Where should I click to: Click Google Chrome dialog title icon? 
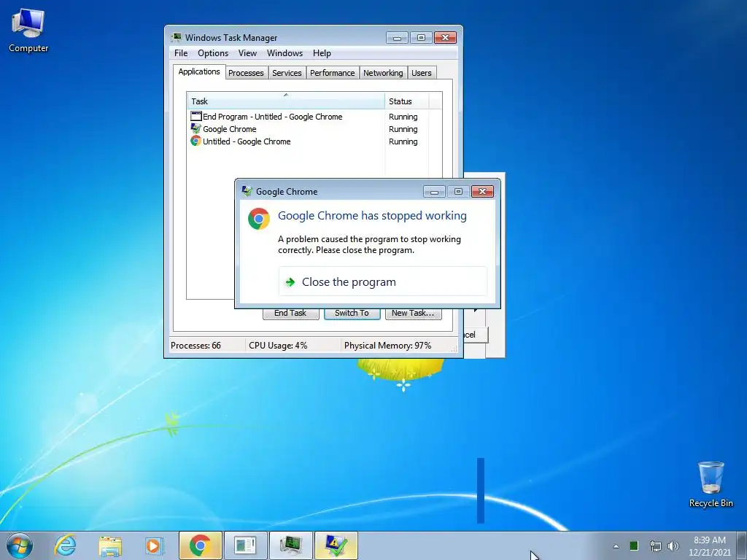coord(247,191)
